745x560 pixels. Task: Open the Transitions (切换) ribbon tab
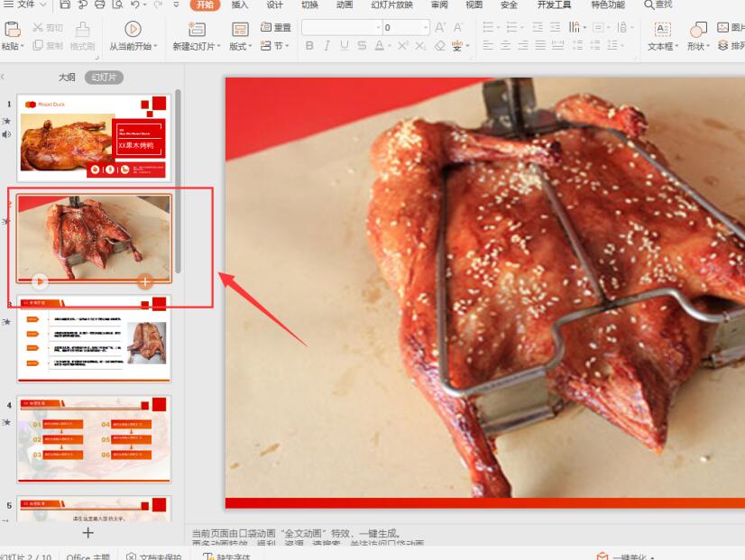click(309, 5)
